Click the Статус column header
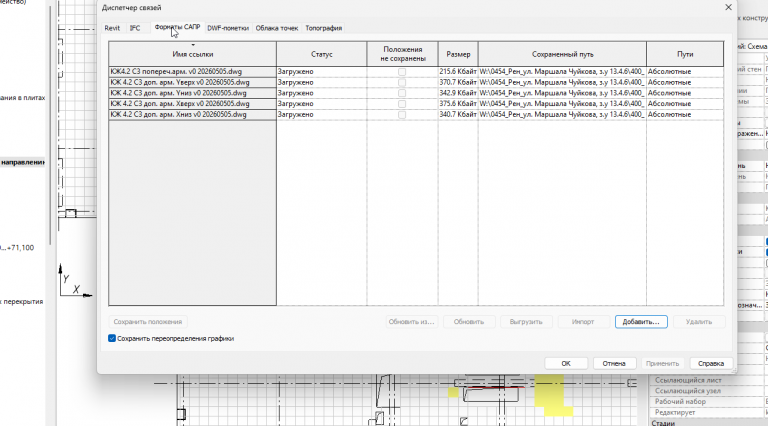 pyautogui.click(x=321, y=54)
